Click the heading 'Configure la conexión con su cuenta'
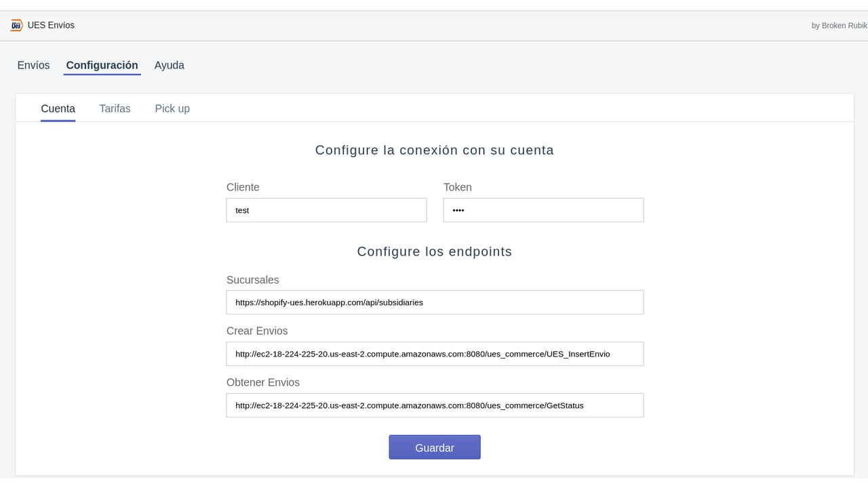This screenshot has height=488, width=868. (434, 150)
